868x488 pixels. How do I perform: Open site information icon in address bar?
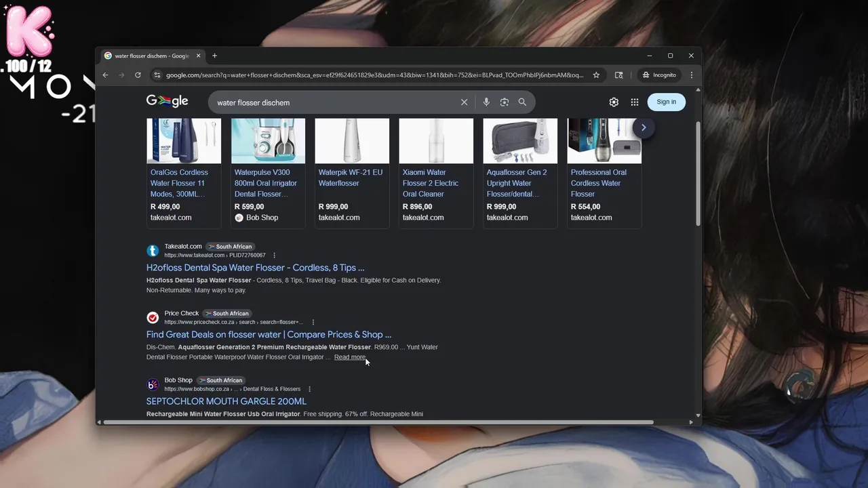click(x=157, y=75)
